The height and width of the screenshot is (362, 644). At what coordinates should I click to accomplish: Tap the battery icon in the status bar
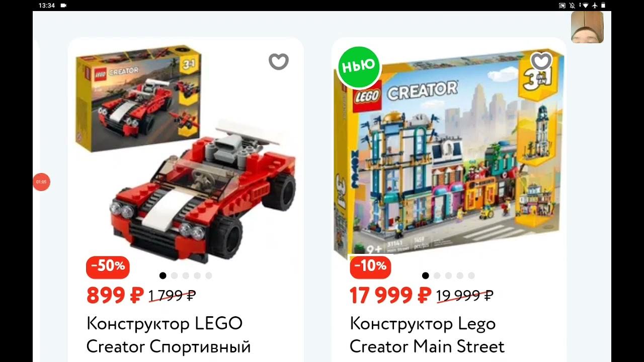(604, 5)
